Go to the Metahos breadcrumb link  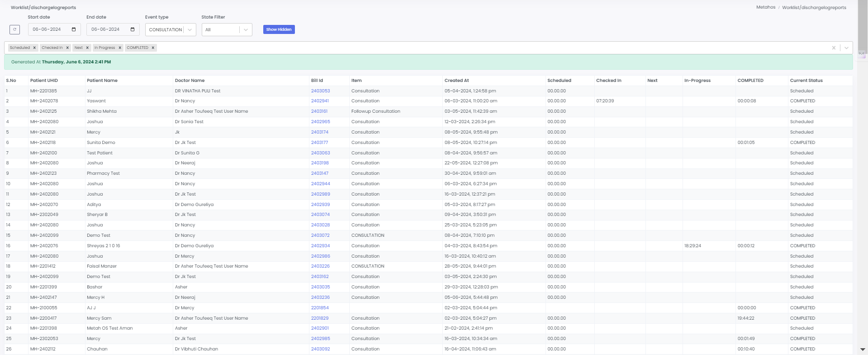tap(766, 7)
